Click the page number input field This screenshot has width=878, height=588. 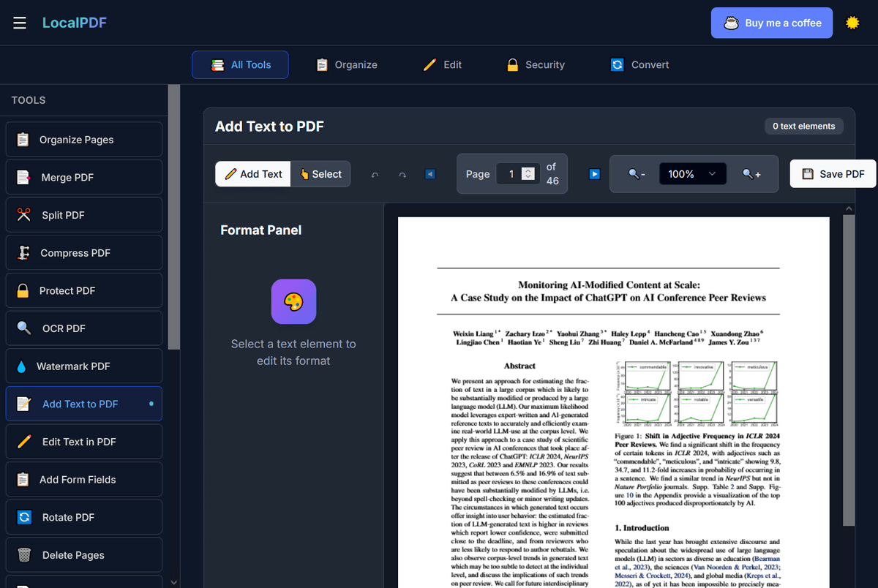[510, 174]
